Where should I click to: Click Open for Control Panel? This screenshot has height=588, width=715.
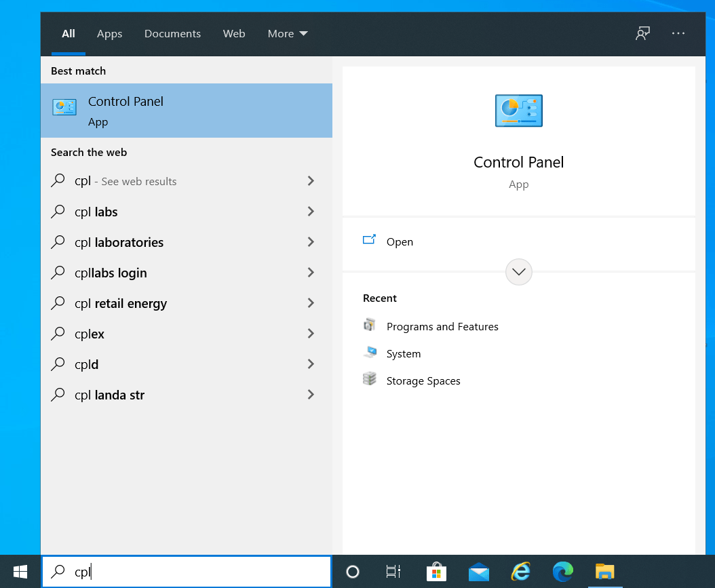click(399, 241)
